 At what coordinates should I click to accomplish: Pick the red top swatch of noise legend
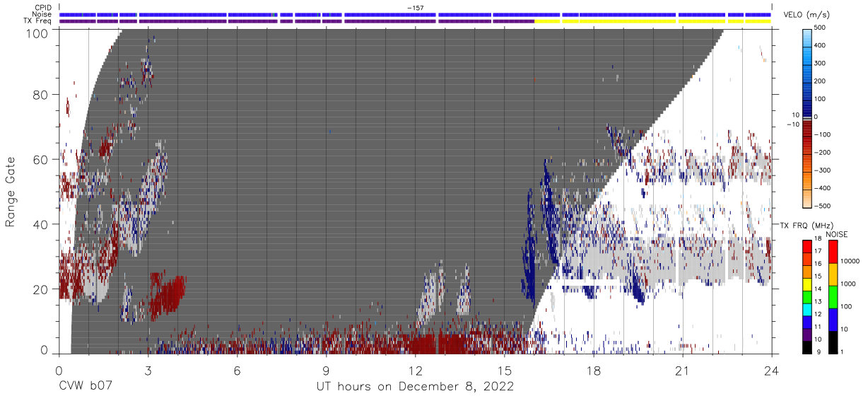(x=832, y=251)
